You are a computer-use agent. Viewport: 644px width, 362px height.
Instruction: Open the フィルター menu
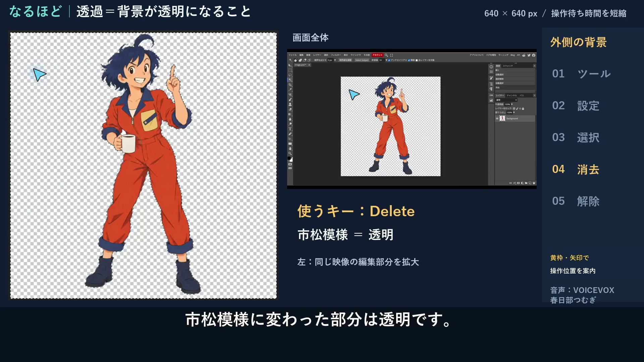(x=336, y=55)
